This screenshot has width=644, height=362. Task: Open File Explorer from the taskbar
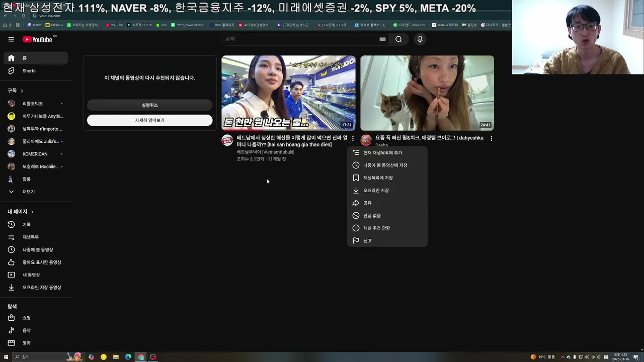pos(116,357)
